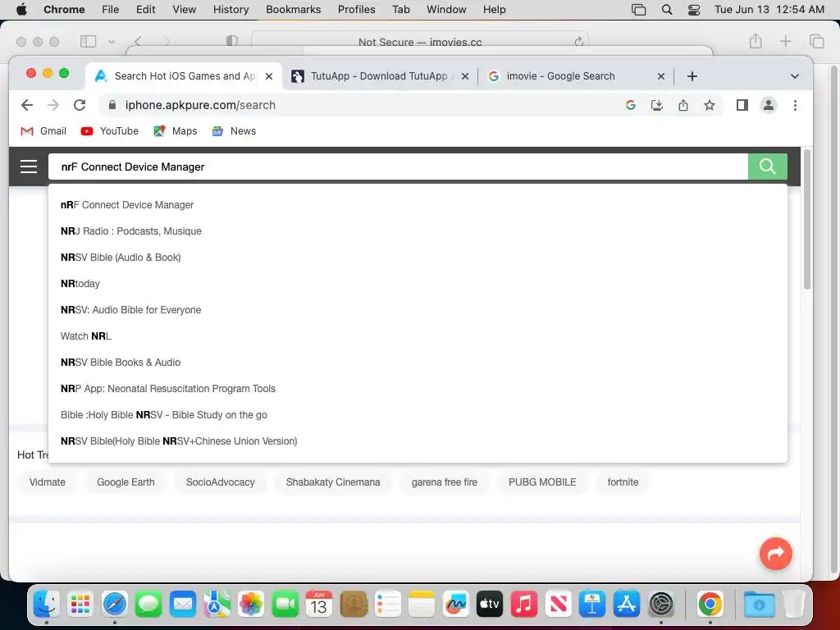
Task: Close the TutuApp tab
Action: click(x=465, y=76)
